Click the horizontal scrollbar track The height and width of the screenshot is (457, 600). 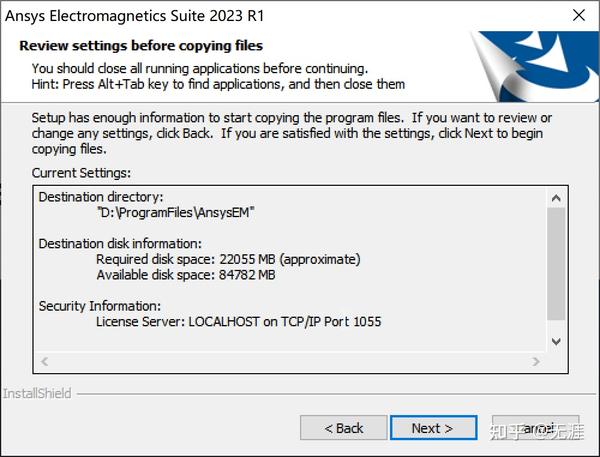point(290,361)
